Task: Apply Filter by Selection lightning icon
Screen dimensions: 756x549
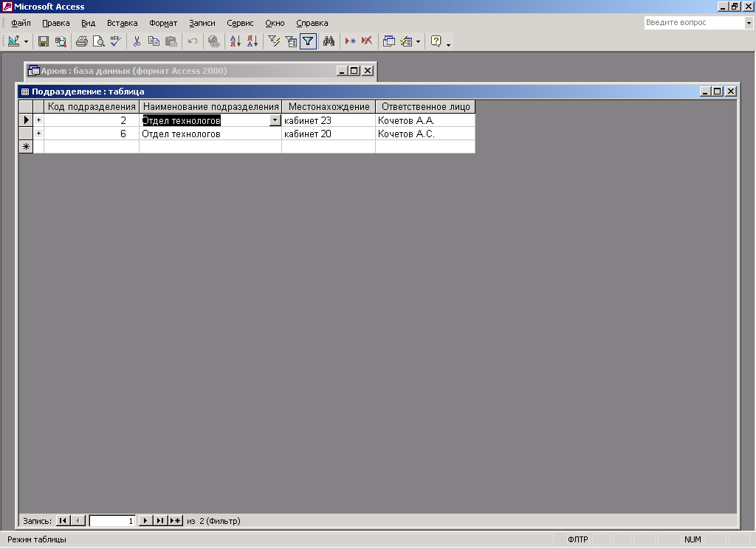Action: click(274, 41)
